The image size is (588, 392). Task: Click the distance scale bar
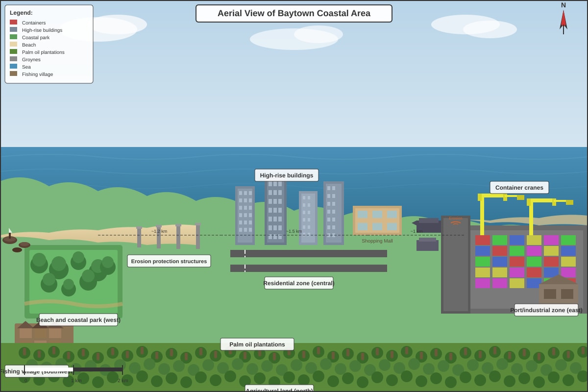pos(73,369)
